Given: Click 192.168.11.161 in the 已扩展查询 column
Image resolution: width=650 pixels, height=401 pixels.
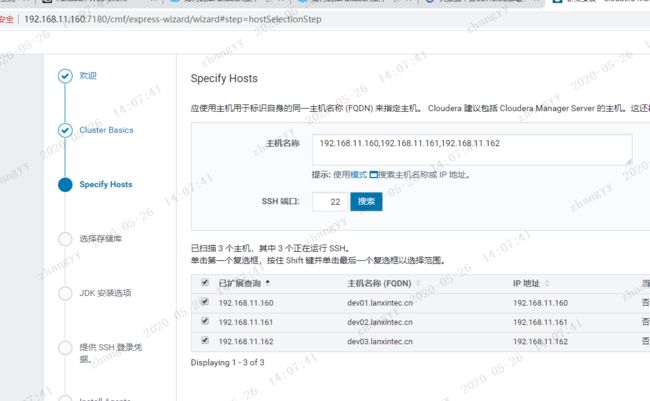Looking at the screenshot, I should point(246,322).
